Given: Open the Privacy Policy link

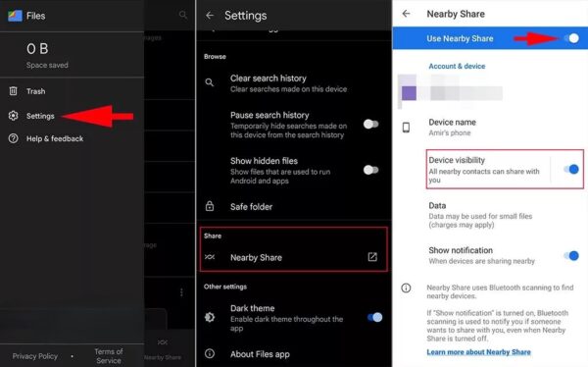Looking at the screenshot, I should click(x=35, y=356).
